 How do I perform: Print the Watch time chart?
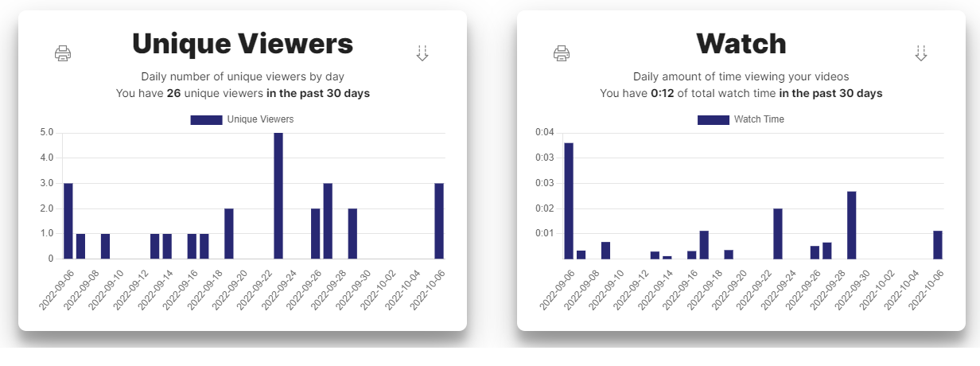point(562,53)
